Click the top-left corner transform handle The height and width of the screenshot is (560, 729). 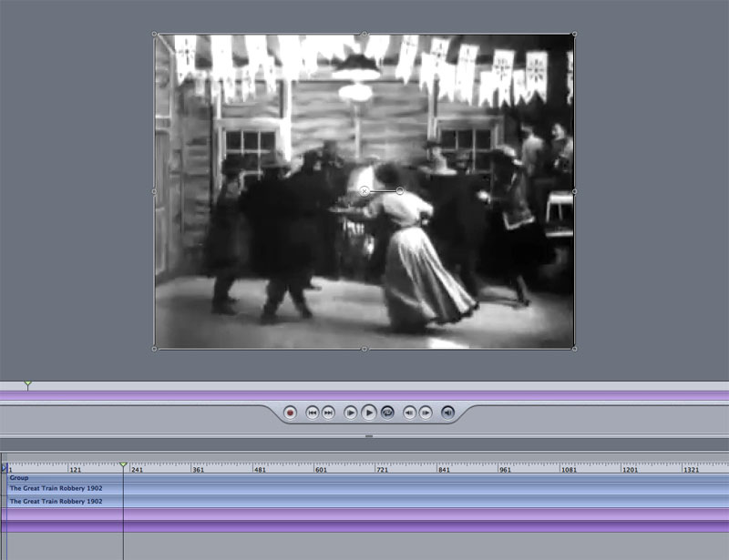pos(154,35)
